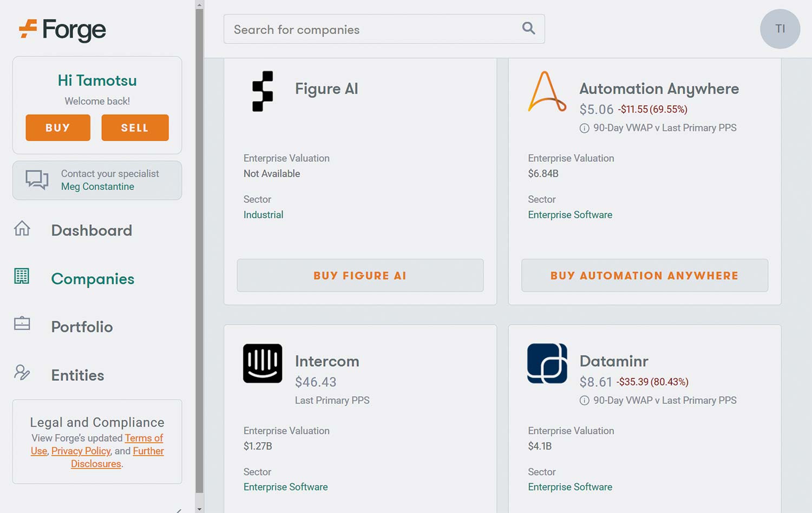Click Intercom price $46.43

316,382
